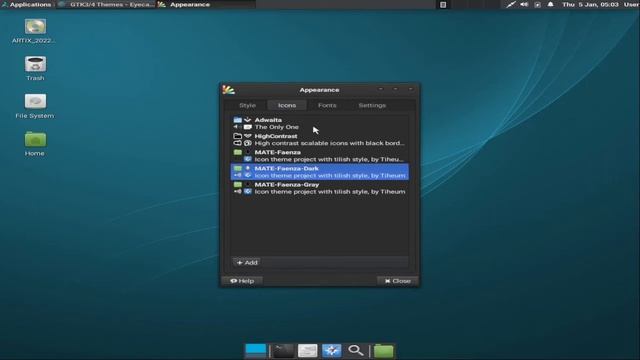
Task: Open Help in the Appearance dialog
Action: 242,281
